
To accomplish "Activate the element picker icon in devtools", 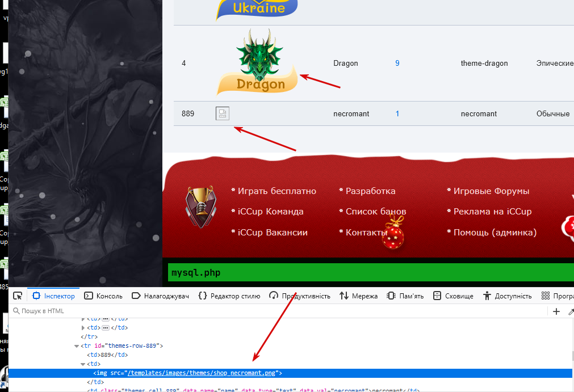I will (18, 296).
